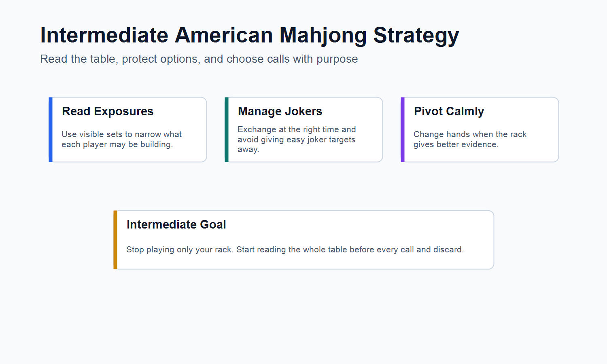The width and height of the screenshot is (607, 364).
Task: Click the Intermediate American Mahjong Strategy title
Action: (x=250, y=35)
